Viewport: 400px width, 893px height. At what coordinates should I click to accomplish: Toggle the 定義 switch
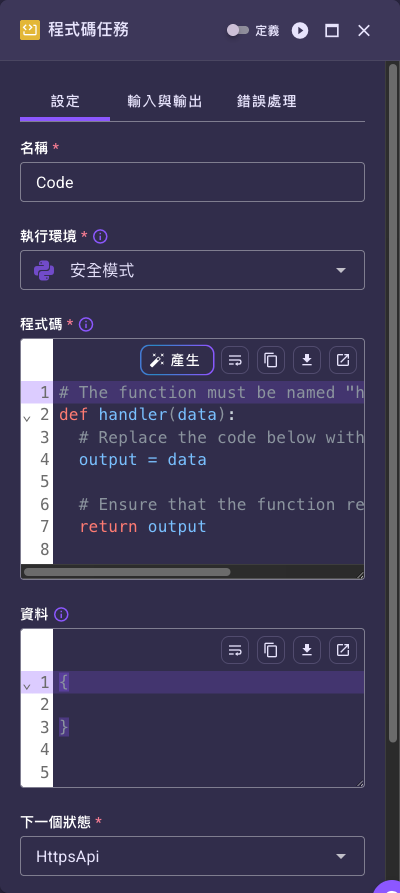click(x=238, y=30)
